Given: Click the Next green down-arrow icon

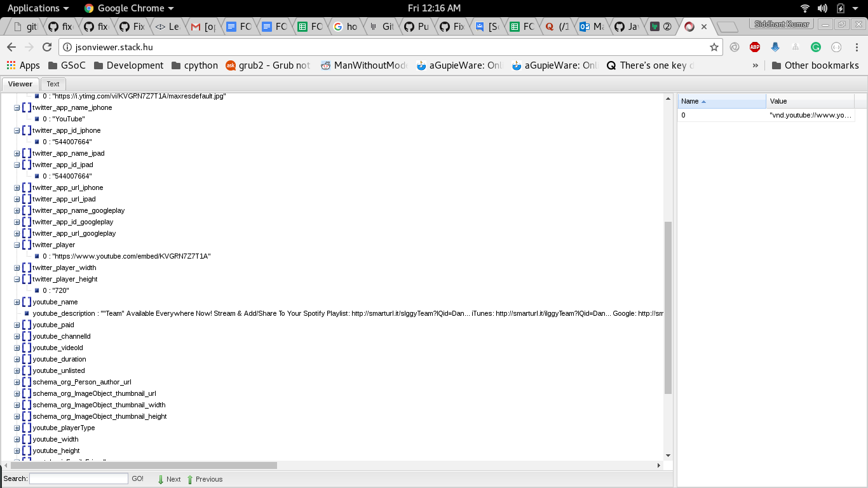Looking at the screenshot, I should pyautogui.click(x=161, y=480).
